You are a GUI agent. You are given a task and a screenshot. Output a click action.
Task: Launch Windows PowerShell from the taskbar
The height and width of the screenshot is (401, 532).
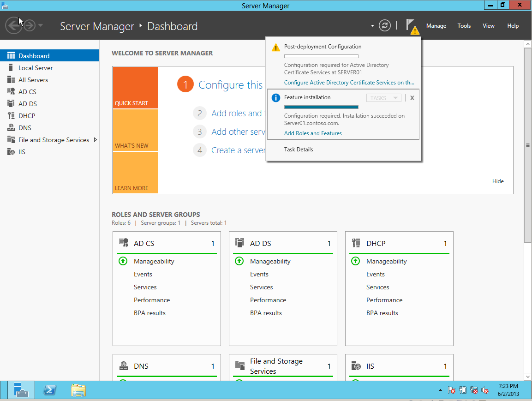[x=50, y=390]
